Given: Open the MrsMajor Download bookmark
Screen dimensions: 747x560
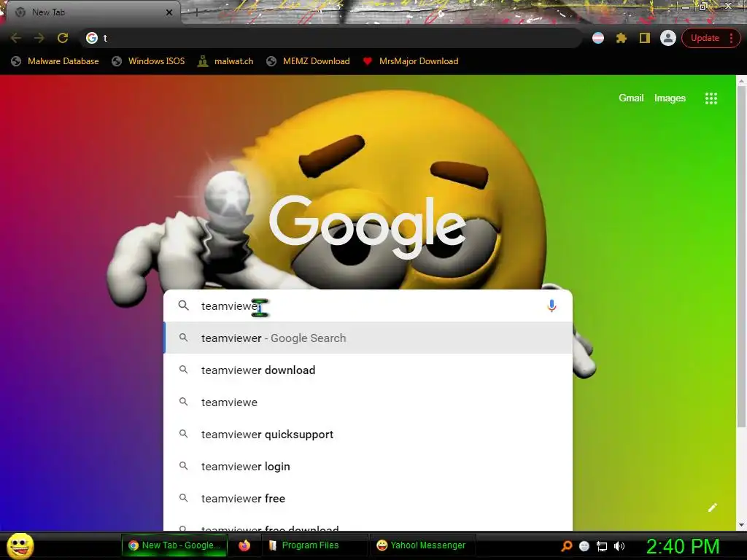Looking at the screenshot, I should pos(411,61).
